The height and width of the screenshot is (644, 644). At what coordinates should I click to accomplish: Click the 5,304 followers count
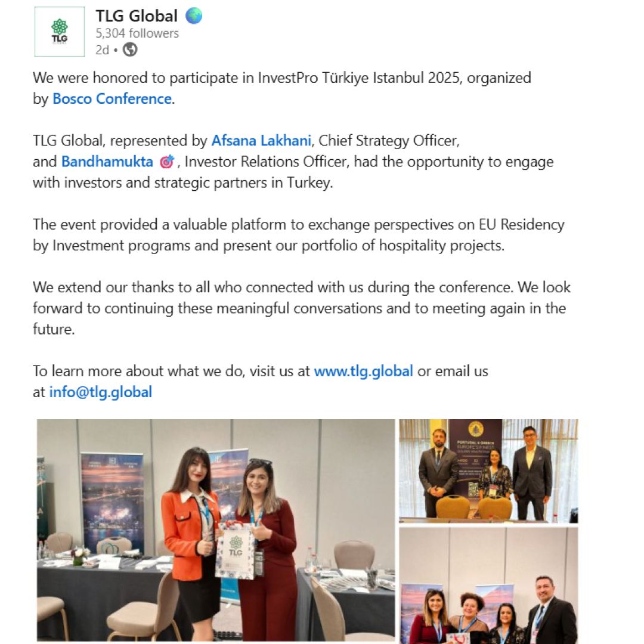(137, 33)
